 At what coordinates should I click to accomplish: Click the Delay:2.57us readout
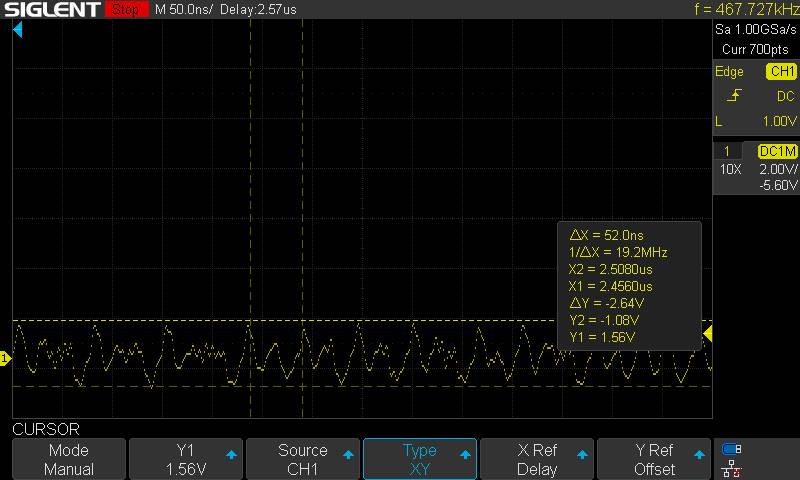[258, 10]
